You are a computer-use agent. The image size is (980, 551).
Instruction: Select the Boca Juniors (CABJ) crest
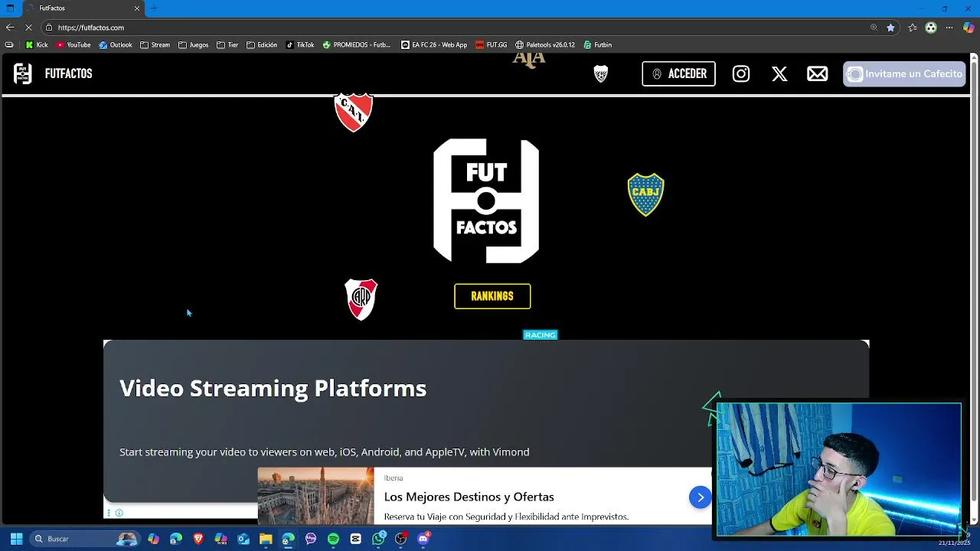[x=645, y=194]
